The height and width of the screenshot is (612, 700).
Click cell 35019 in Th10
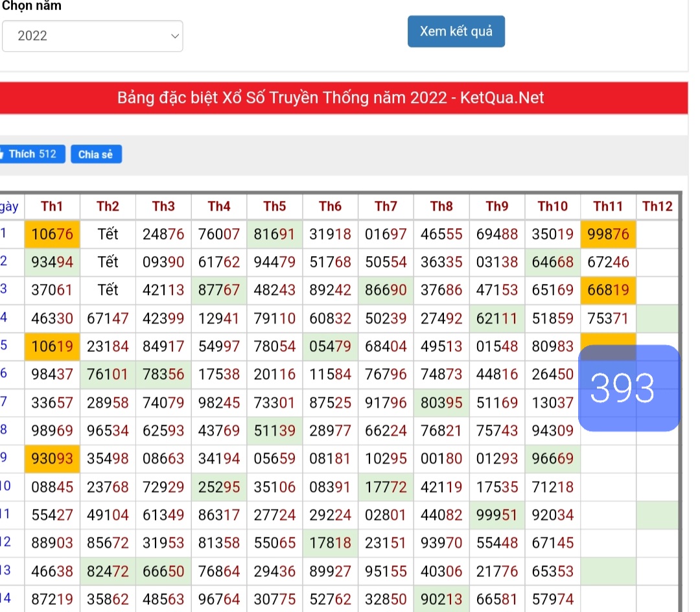pyautogui.click(x=553, y=234)
